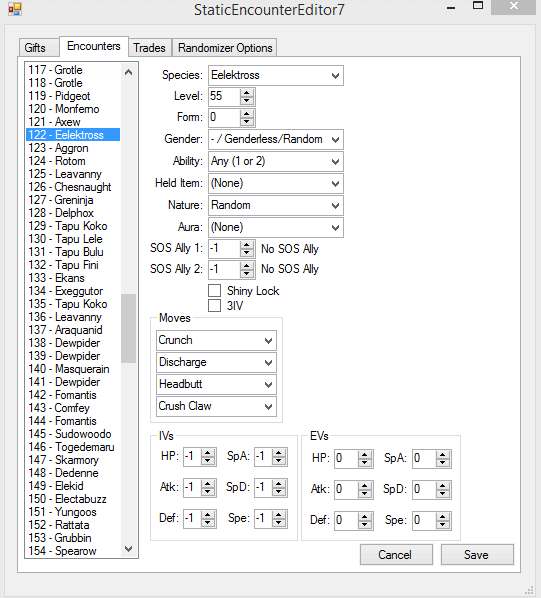The image size is (541, 598).
Task: Select the Encounters tab
Action: point(94,46)
